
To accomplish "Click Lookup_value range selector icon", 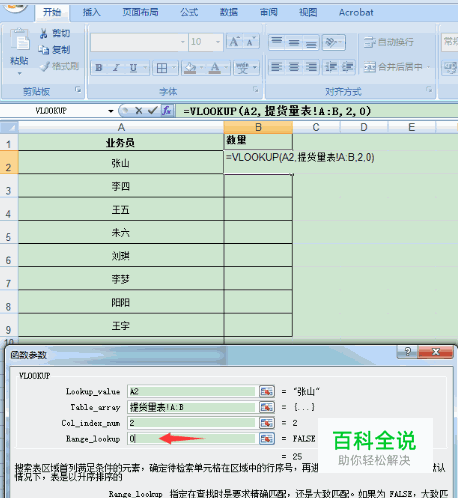I will click(x=267, y=391).
